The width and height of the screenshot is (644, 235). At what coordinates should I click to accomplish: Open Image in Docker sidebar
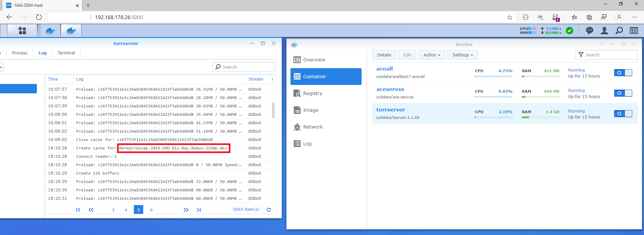tap(326, 110)
